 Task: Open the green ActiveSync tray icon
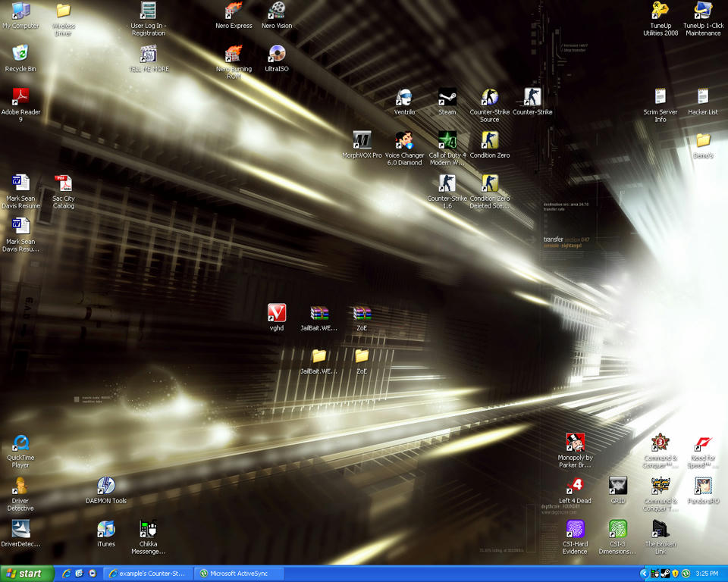click(x=686, y=574)
